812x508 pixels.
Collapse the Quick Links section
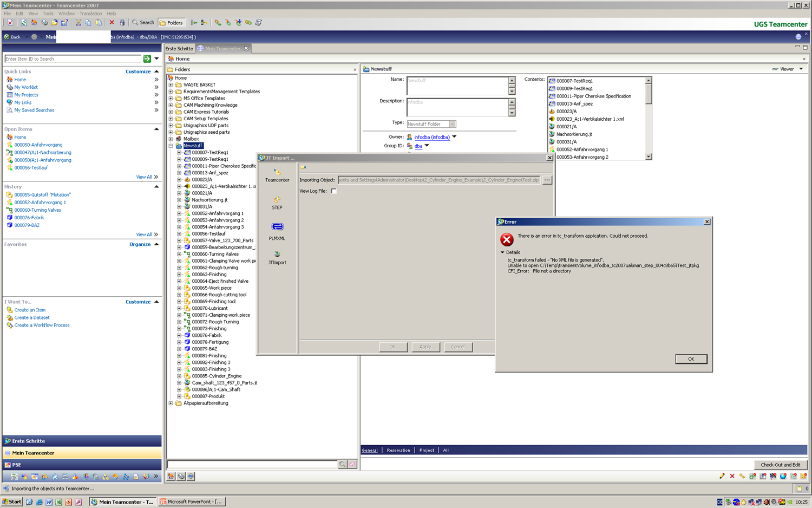[156, 71]
